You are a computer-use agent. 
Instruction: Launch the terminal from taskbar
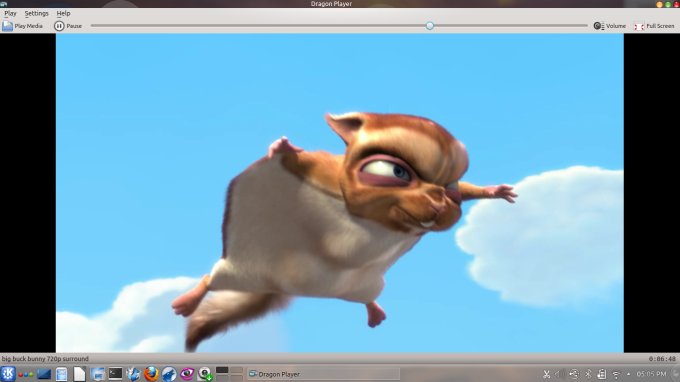[115, 373]
